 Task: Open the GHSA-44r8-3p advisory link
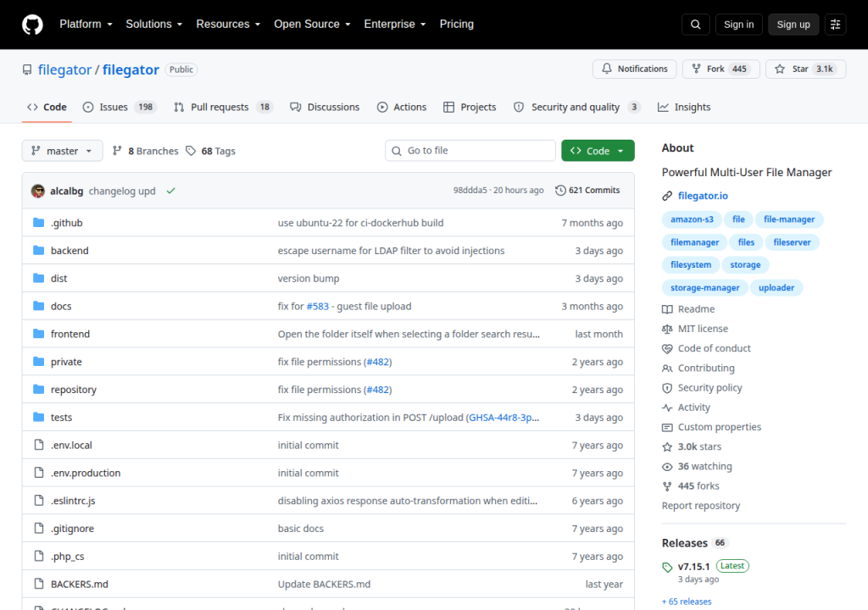point(504,418)
